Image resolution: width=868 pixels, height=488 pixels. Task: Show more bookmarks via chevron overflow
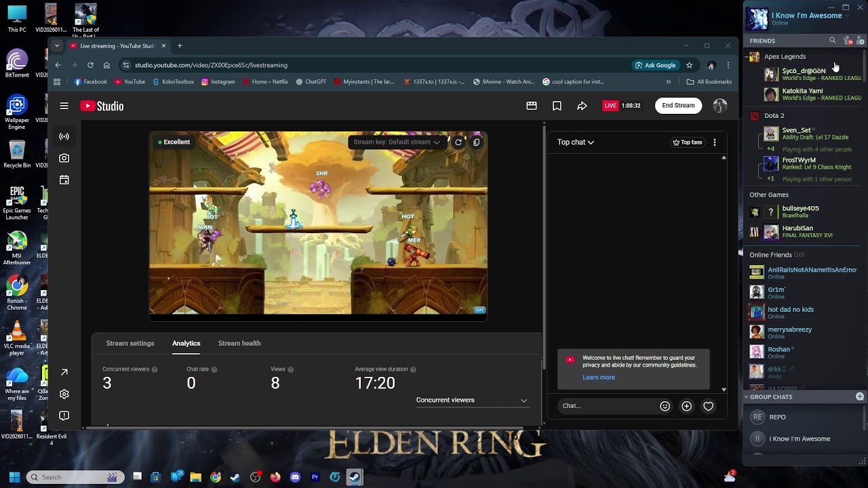668,82
